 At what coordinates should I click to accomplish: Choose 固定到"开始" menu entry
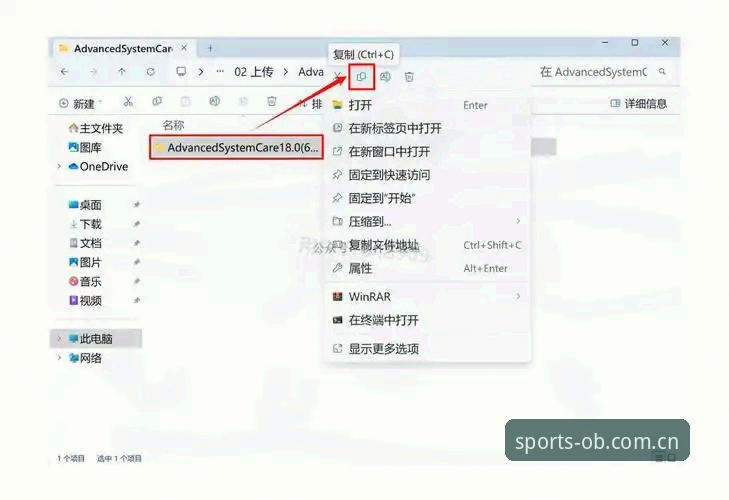coord(427,198)
